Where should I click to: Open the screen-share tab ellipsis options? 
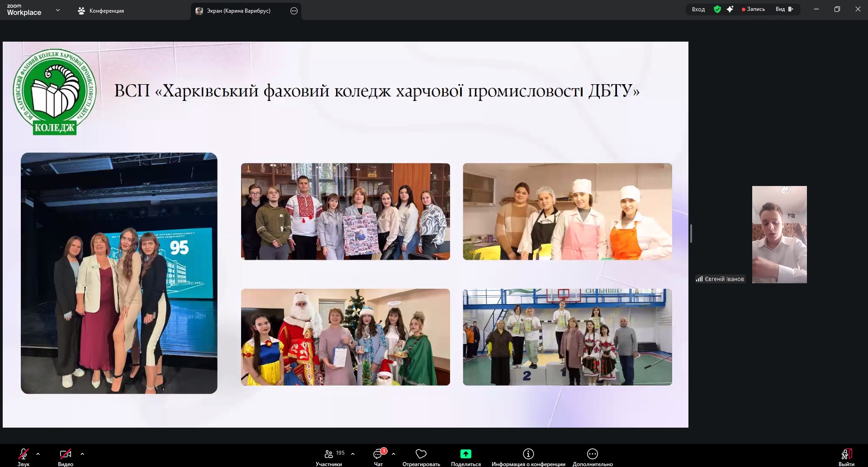294,11
